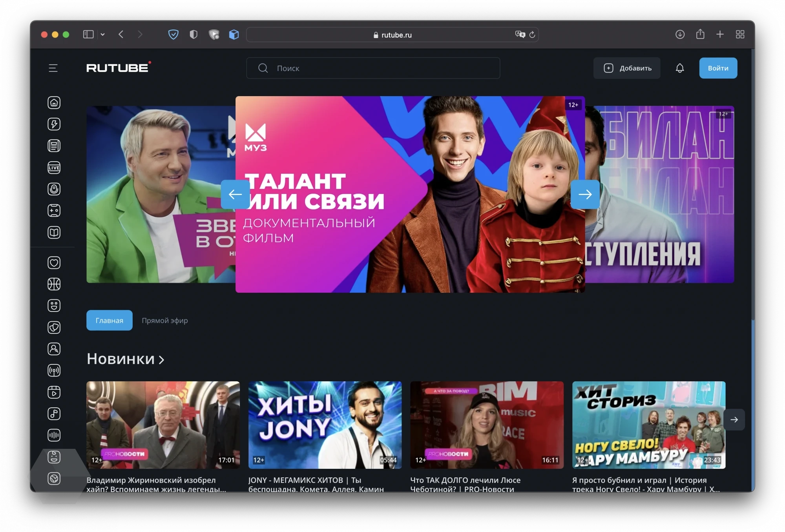Open the LIVE broadcasts sidebar icon
Image resolution: width=785 pixels, height=532 pixels.
coord(54,168)
